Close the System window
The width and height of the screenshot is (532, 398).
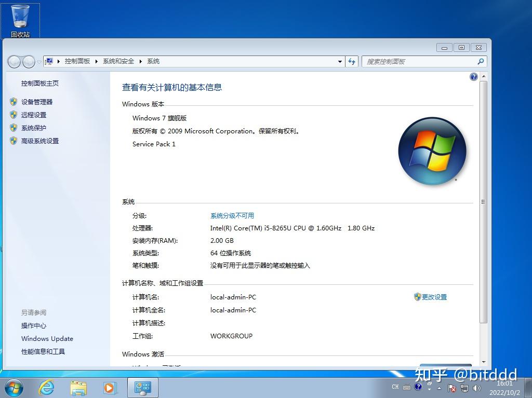[478, 48]
